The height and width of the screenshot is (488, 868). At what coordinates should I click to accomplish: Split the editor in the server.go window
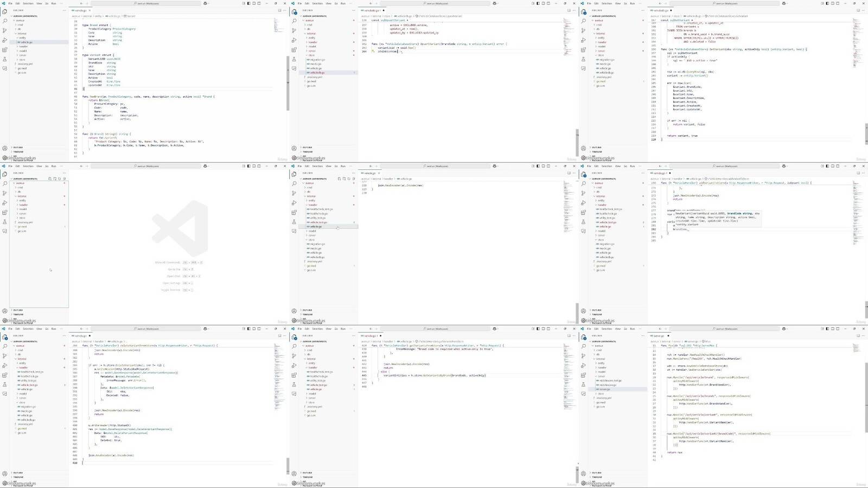[858, 336]
